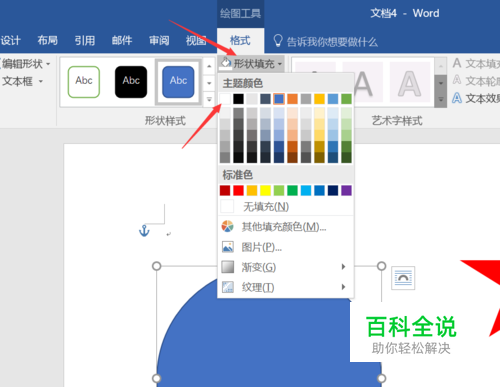Viewport: 500px width, 387px height.
Task: Pick the black theme color swatch
Action: point(238,99)
